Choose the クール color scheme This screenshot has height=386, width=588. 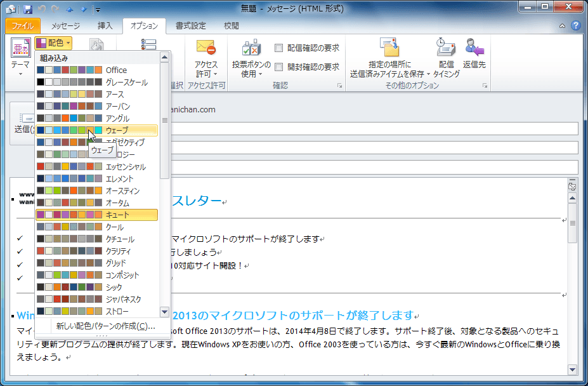(97, 227)
